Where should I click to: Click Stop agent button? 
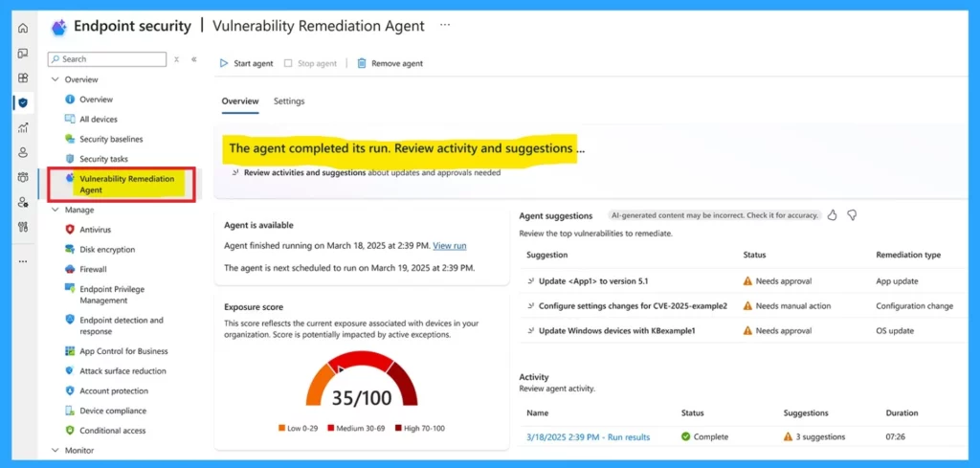point(310,63)
